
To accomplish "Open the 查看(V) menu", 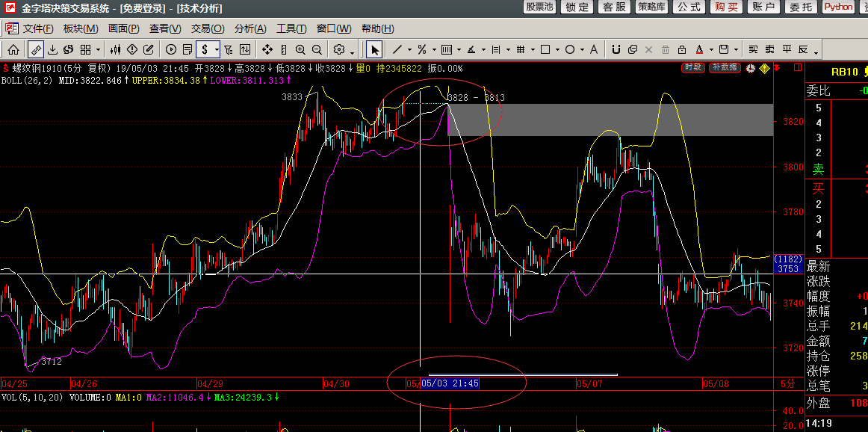I will (165, 29).
